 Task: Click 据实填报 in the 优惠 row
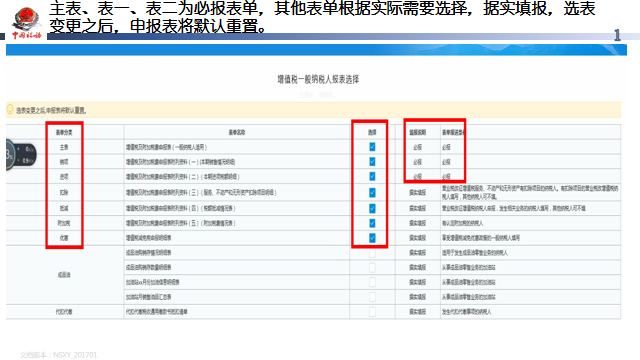click(418, 238)
